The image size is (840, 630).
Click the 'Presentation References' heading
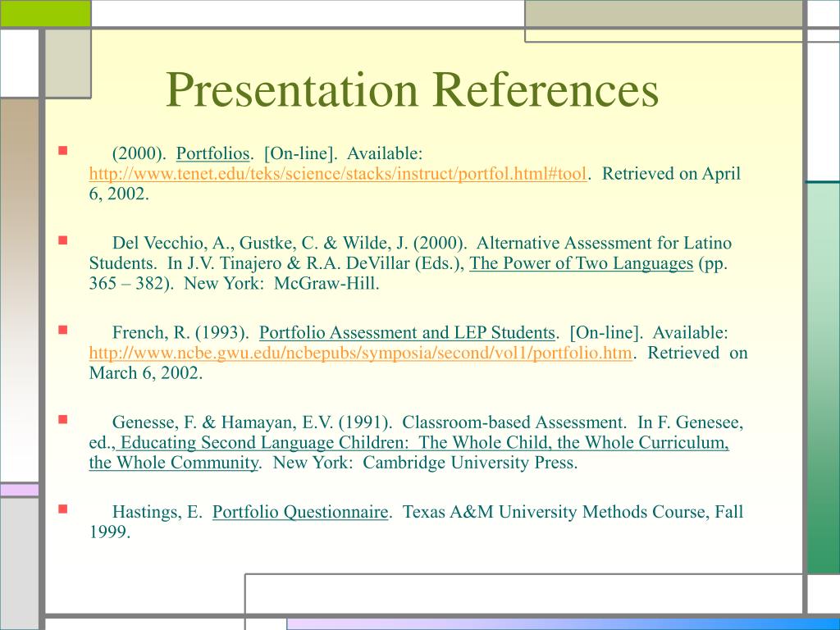point(413,89)
